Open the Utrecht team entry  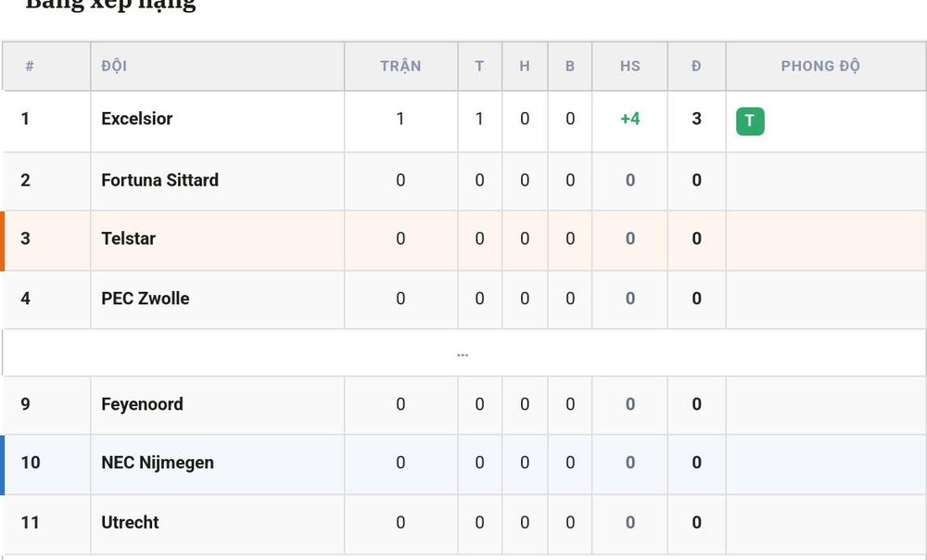(130, 523)
